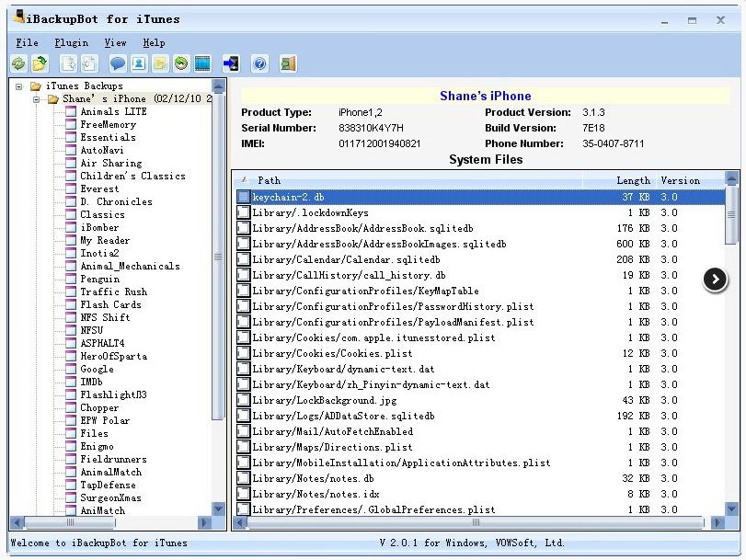Click the filmstrip media browser icon
This screenshot has height=560, width=746.
pyautogui.click(x=202, y=63)
